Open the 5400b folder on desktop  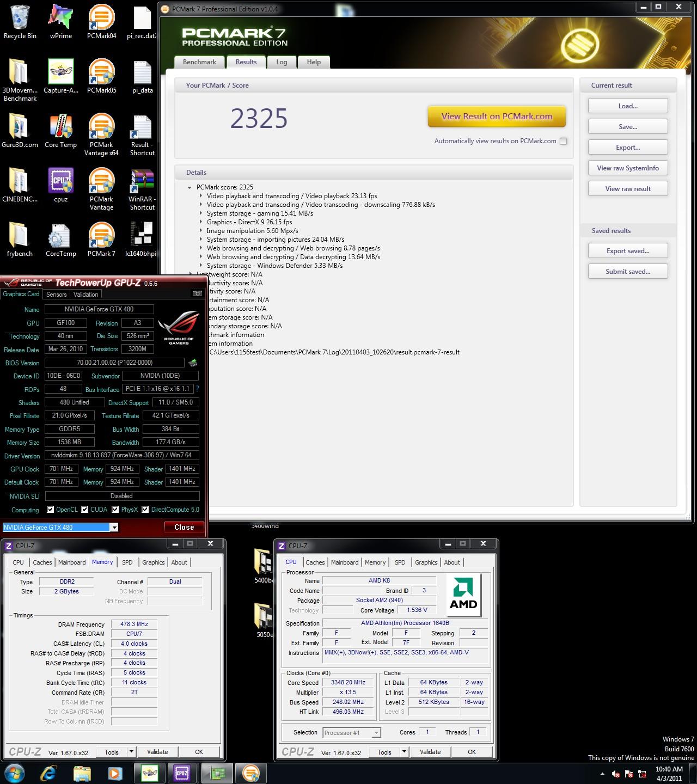(x=264, y=566)
